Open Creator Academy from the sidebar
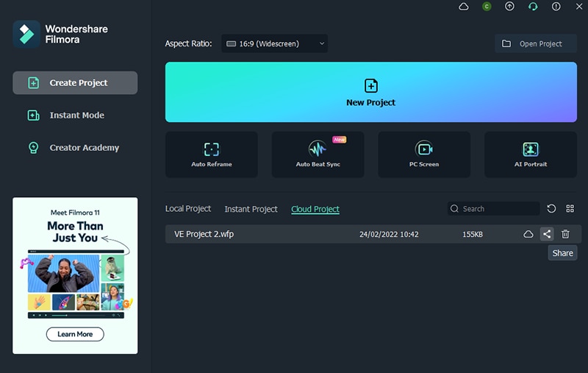 coord(73,147)
